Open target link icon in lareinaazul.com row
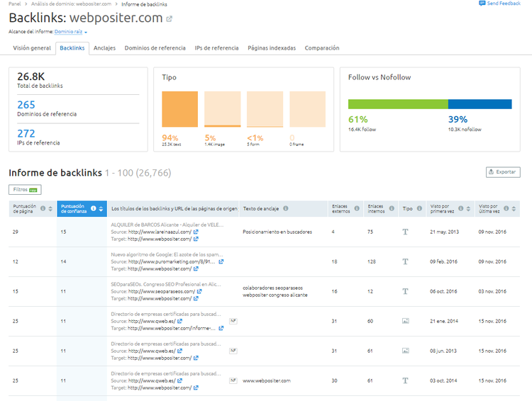 [196, 239]
